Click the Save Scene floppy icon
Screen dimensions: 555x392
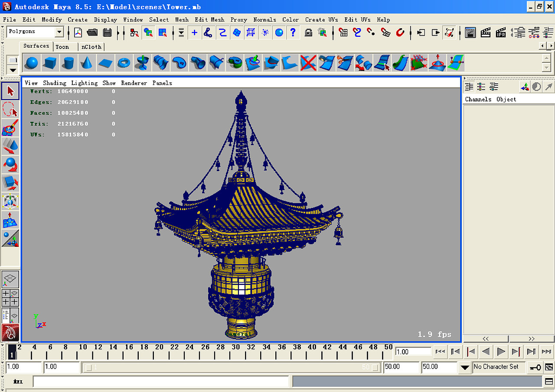click(x=107, y=32)
